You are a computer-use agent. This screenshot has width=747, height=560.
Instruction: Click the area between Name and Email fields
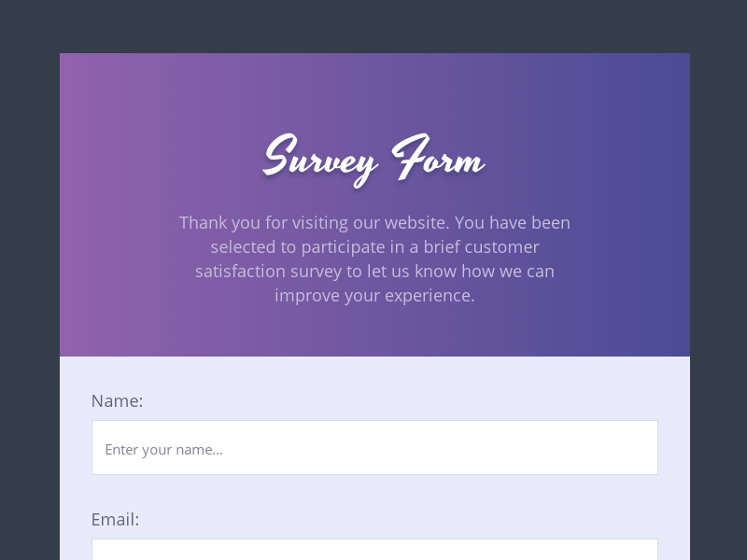373,495
